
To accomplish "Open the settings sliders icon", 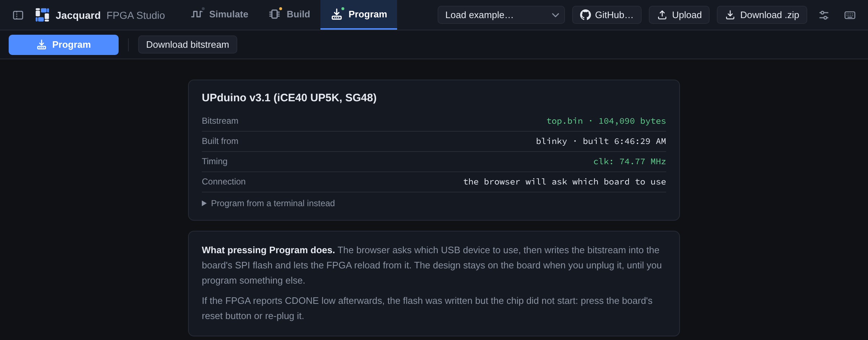I will click(824, 15).
